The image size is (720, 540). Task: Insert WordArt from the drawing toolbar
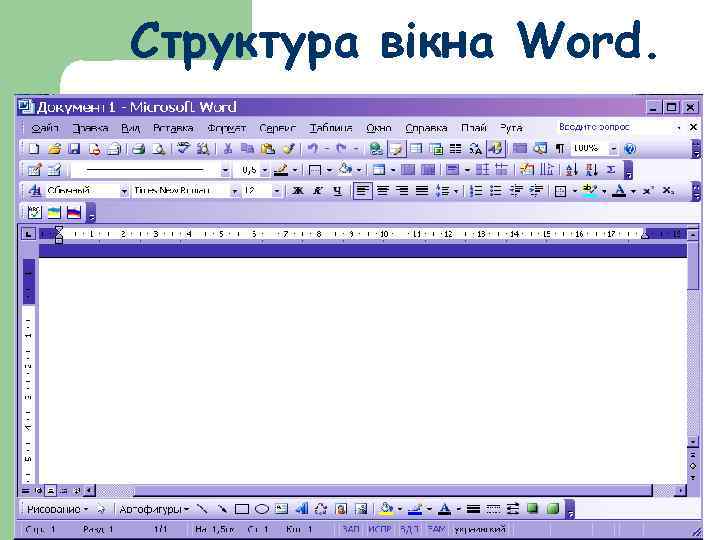coord(301,509)
